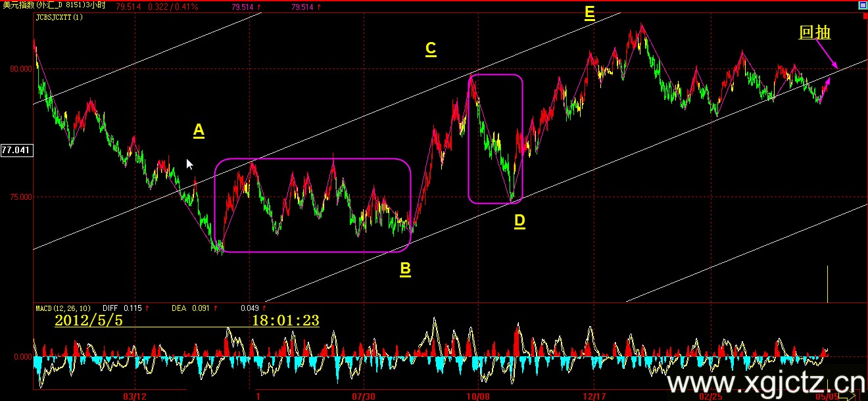Click the yellow wave label A
868x401 pixels.
tap(199, 131)
